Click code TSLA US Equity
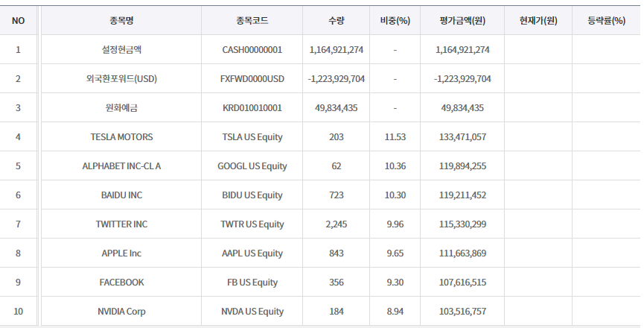 [x=252, y=137]
